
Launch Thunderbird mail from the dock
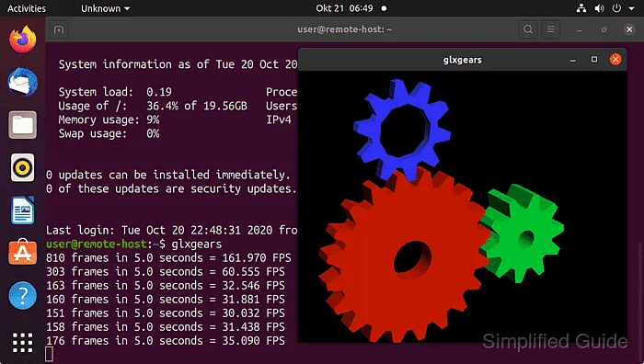[23, 82]
